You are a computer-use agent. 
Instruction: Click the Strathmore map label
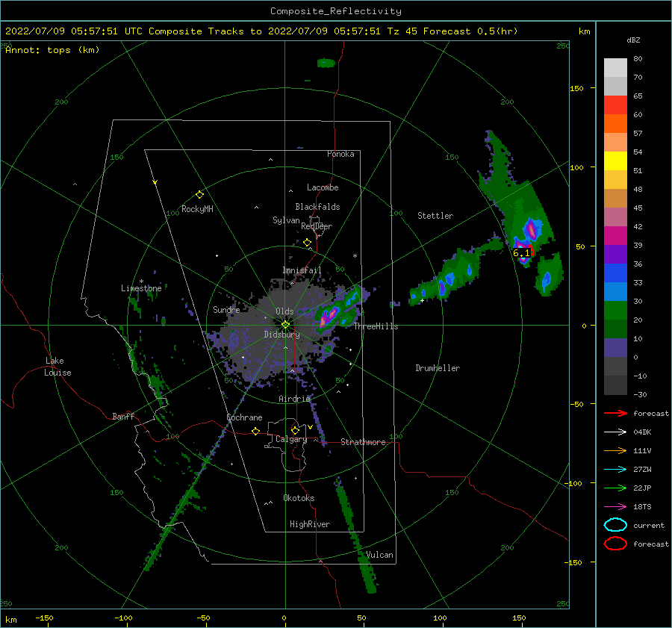[x=363, y=442]
